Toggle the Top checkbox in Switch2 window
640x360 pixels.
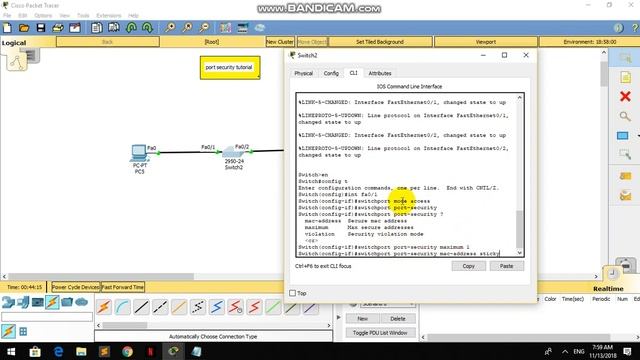click(x=292, y=293)
